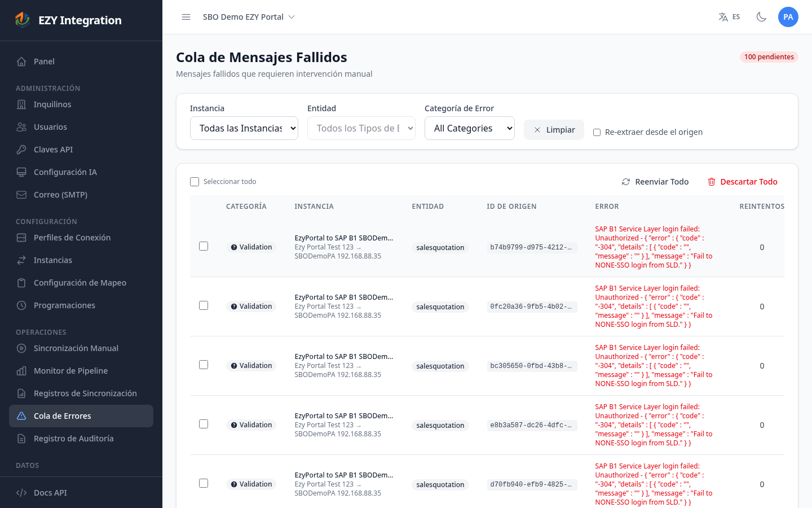Click the Inquilinos building icon
Viewport: 812px width, 508px height.
click(x=21, y=104)
